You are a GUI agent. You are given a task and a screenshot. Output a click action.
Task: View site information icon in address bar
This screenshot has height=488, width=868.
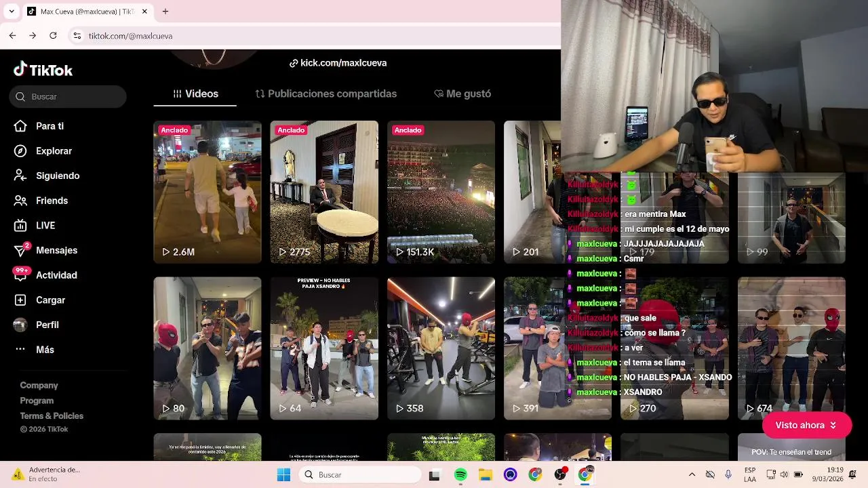click(x=77, y=35)
